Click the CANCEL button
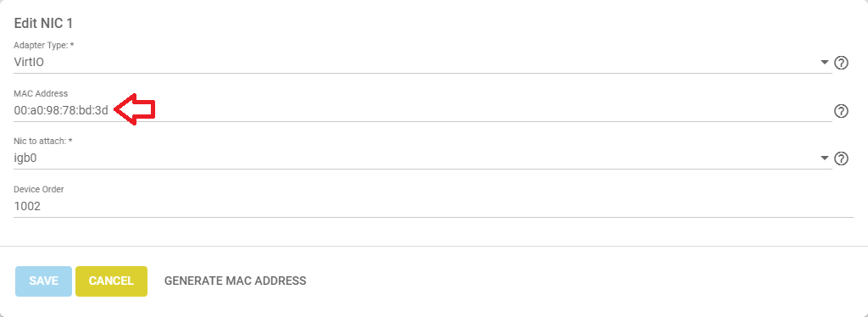 click(x=111, y=281)
